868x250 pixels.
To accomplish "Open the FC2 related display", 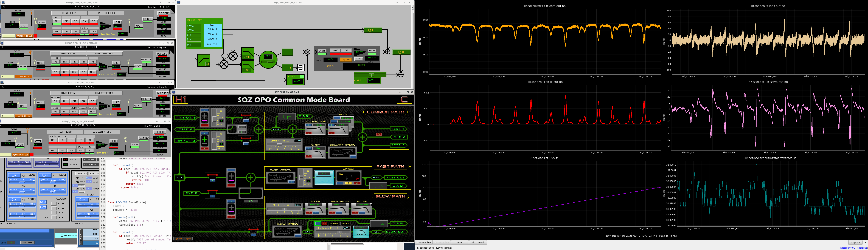I will [x=43, y=207].
